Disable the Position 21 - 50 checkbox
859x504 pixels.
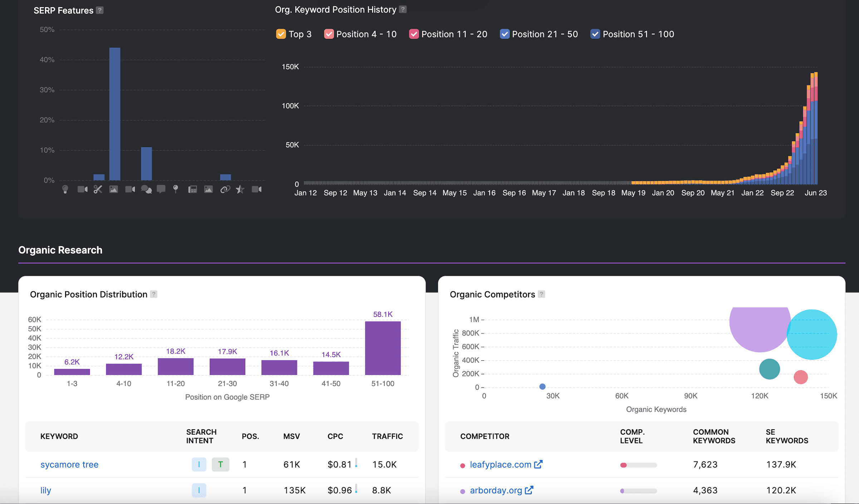(x=505, y=34)
